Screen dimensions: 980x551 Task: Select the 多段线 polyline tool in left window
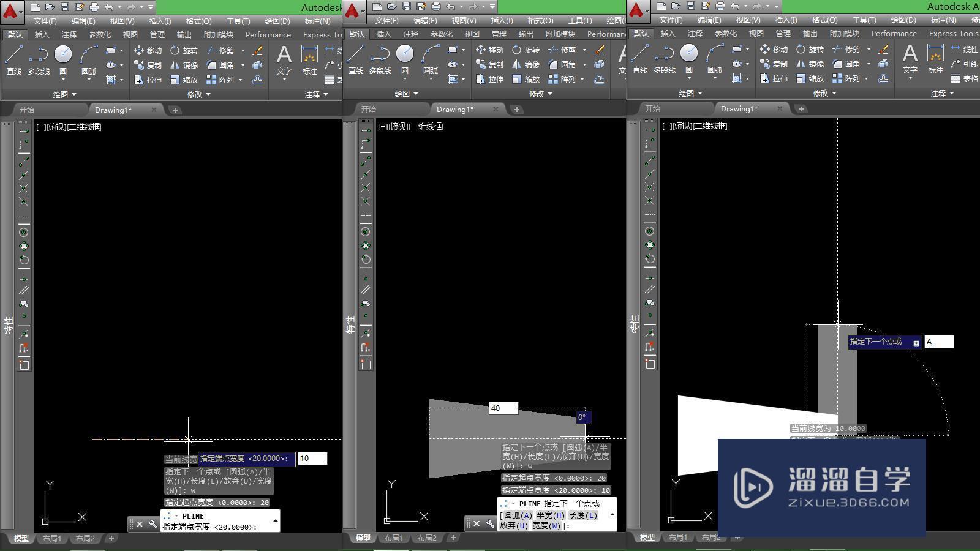point(39,60)
